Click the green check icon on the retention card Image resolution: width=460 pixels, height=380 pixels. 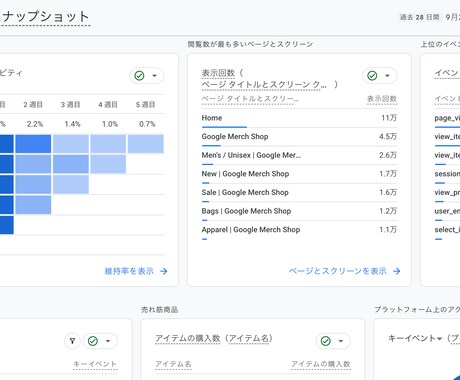coord(139,76)
